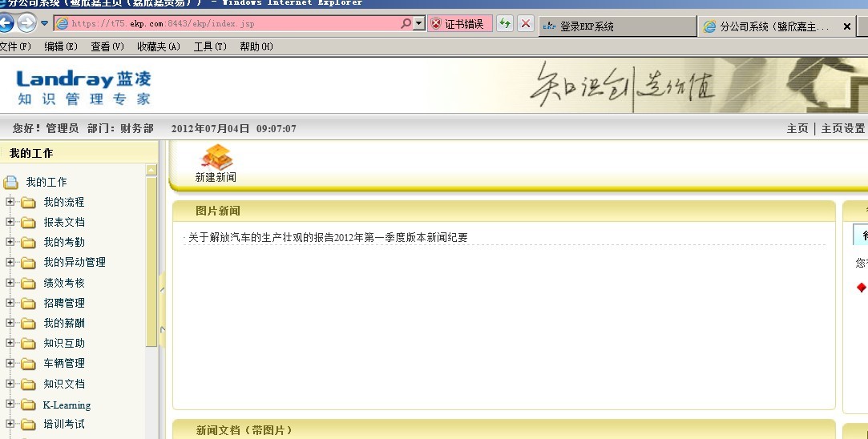The height and width of the screenshot is (439, 868).
Task: Expand the 车辆管理 tree node
Action: [x=10, y=363]
